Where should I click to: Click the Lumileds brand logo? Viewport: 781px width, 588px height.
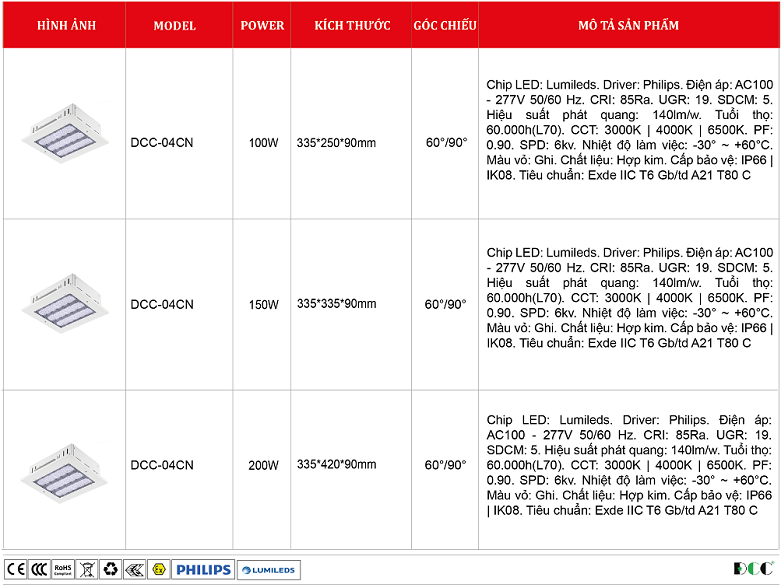click(x=268, y=569)
